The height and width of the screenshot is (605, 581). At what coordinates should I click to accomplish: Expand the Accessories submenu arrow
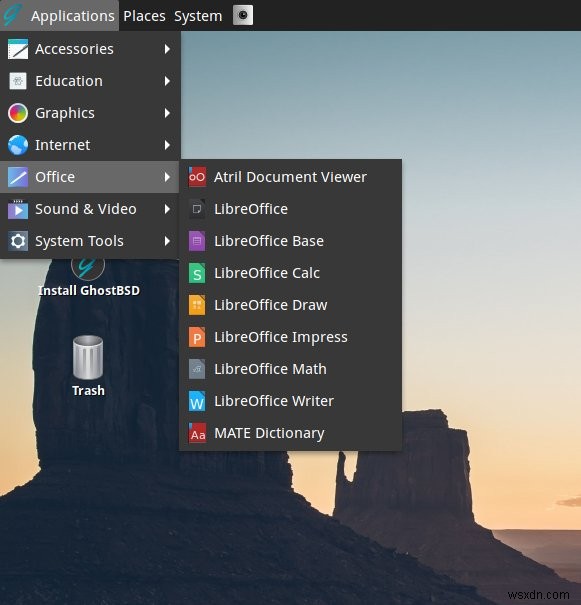coord(167,49)
